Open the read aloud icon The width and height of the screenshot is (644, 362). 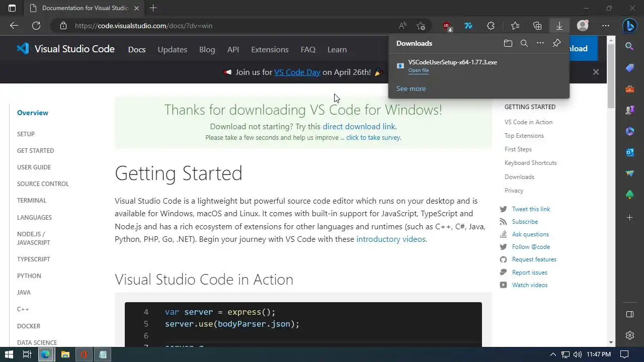click(x=403, y=26)
